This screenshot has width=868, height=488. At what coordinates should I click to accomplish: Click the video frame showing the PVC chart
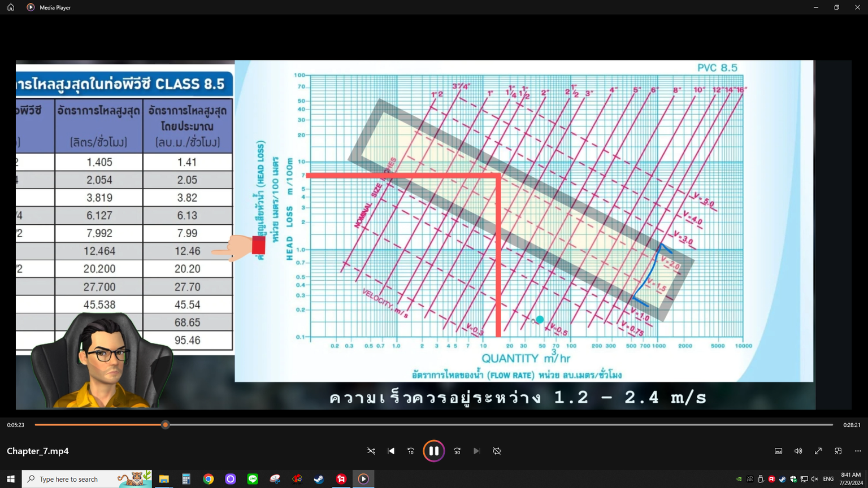(x=523, y=220)
